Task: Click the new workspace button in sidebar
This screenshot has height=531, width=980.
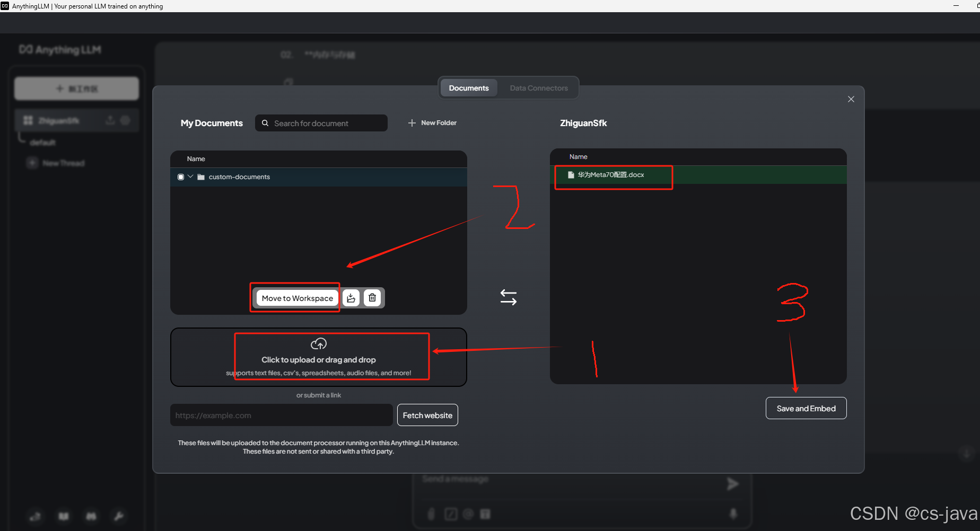Action: click(x=77, y=88)
